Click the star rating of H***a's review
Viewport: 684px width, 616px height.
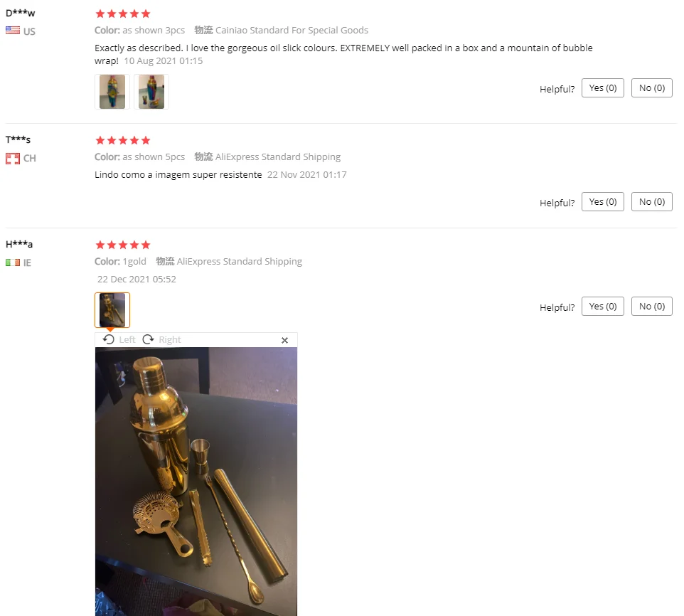coord(123,245)
